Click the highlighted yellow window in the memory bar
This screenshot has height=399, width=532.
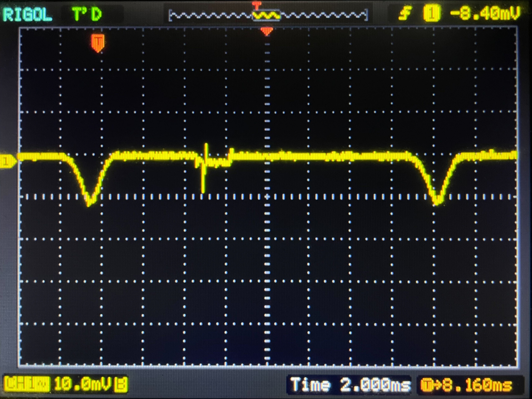coord(266,15)
